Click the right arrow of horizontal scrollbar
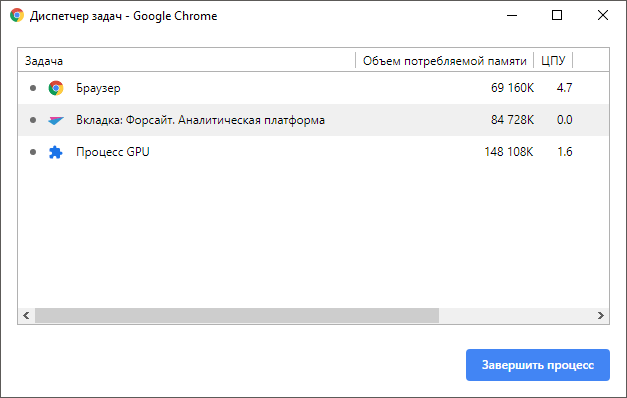This screenshot has width=627, height=398. (x=601, y=316)
